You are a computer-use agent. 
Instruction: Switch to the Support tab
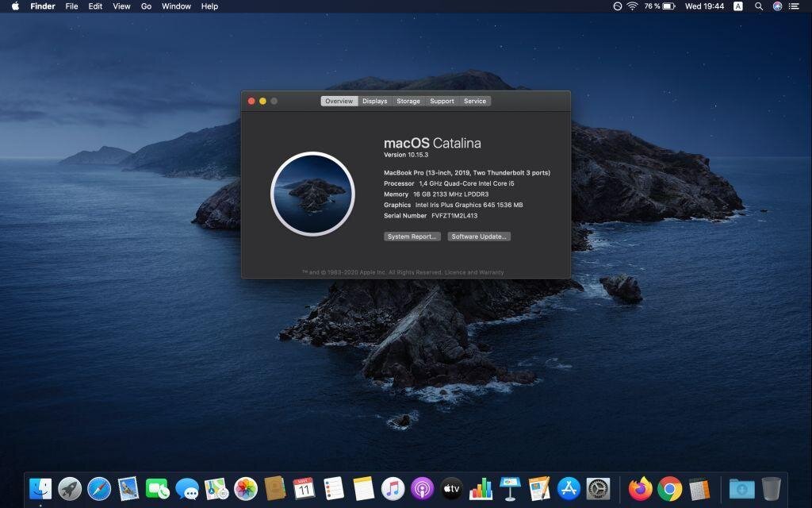click(x=442, y=101)
